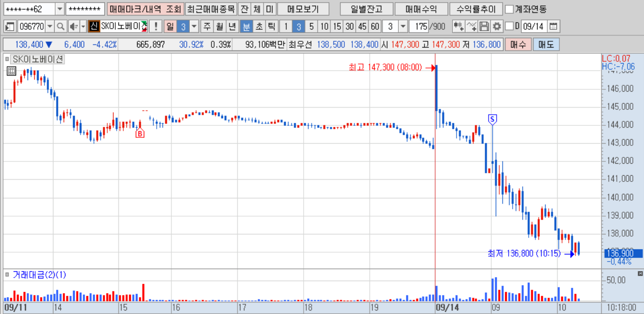
Task: Click the 미 unfilled orders button
Action: point(270,9)
